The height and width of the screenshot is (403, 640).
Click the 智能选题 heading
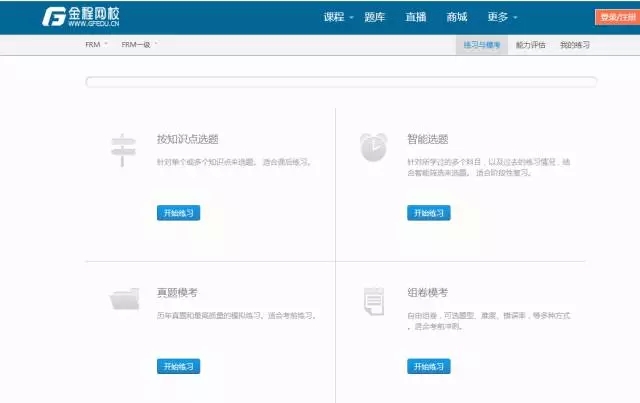coord(427,139)
